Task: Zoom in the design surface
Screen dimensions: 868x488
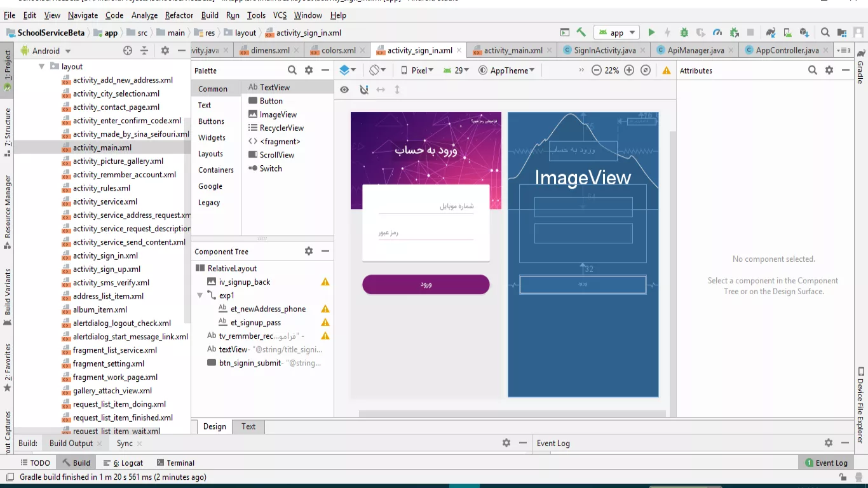Action: coord(629,71)
